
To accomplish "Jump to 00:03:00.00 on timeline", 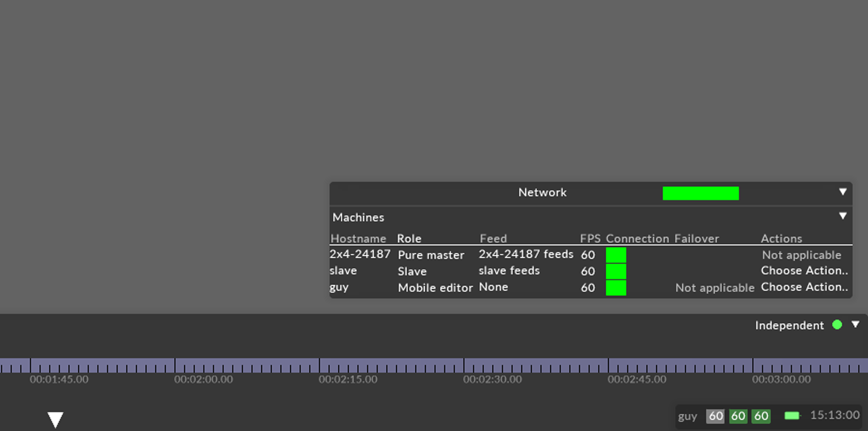I will (x=781, y=380).
